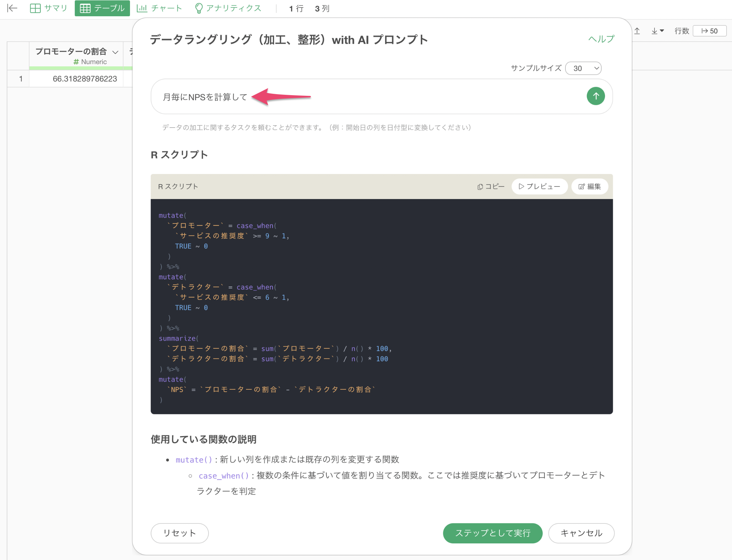Click プレビュー to preview the script
732x560 pixels.
click(539, 187)
